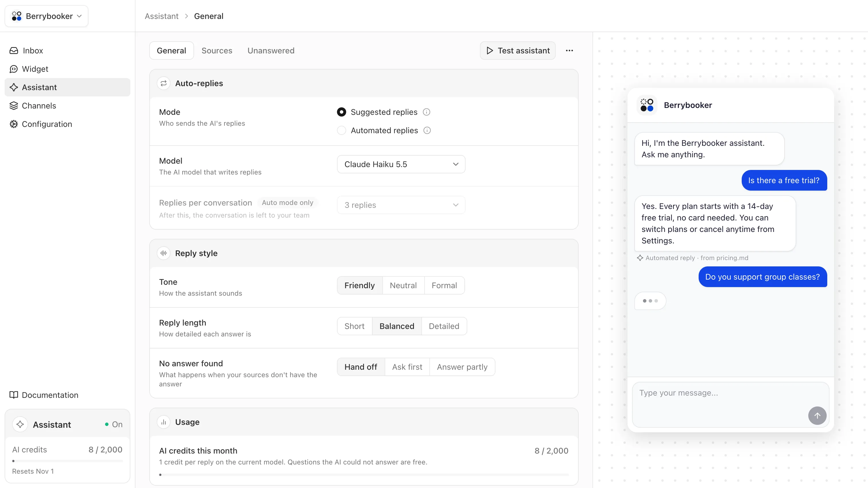This screenshot has width=868, height=488.
Task: Set tone to Neutral
Action: pyautogui.click(x=403, y=285)
